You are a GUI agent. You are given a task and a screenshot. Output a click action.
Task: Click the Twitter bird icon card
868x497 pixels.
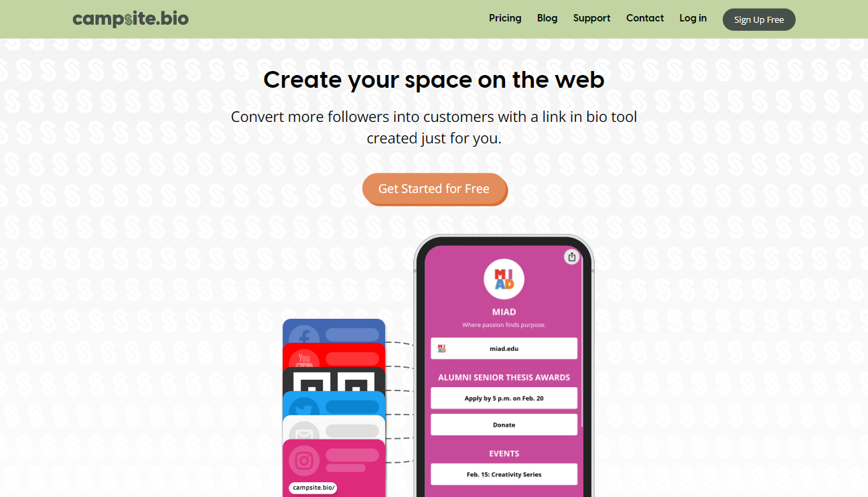(x=334, y=404)
